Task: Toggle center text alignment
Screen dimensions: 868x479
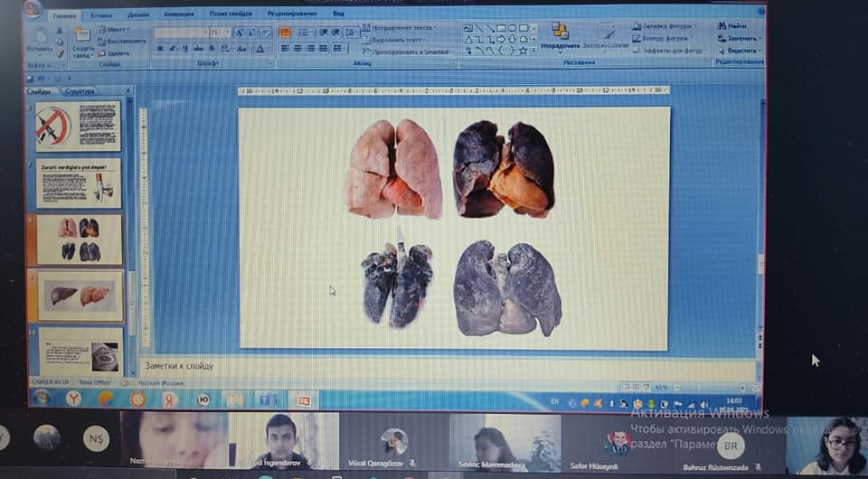Action: (x=297, y=49)
